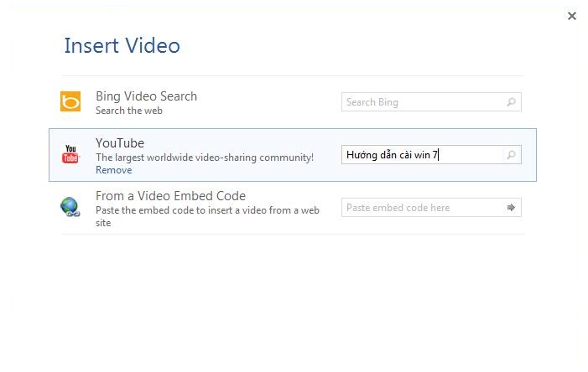Click the Insert Video dialog heading
The height and width of the screenshot is (372, 588).
point(122,45)
